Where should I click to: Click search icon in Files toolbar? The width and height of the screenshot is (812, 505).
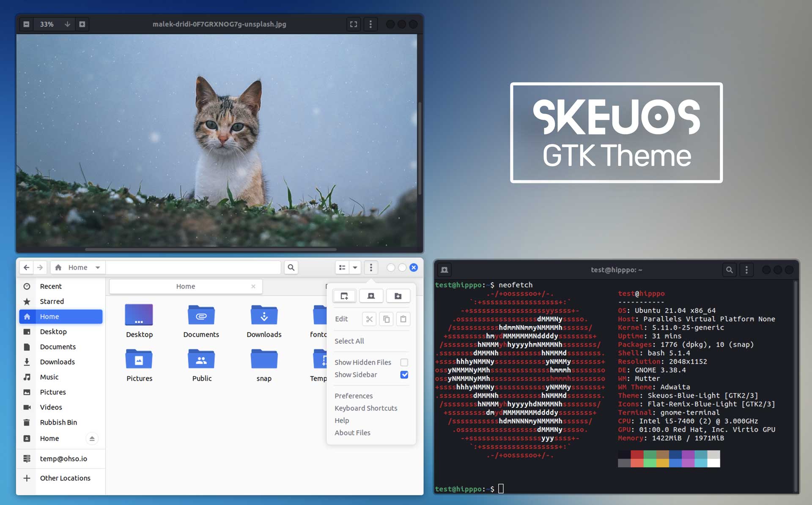(x=291, y=268)
